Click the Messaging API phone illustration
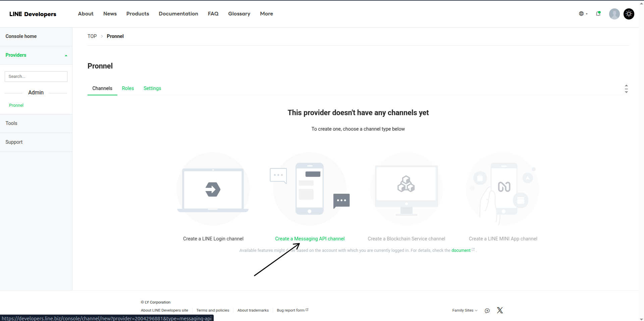Viewport: 644px width, 321px height. (310, 189)
